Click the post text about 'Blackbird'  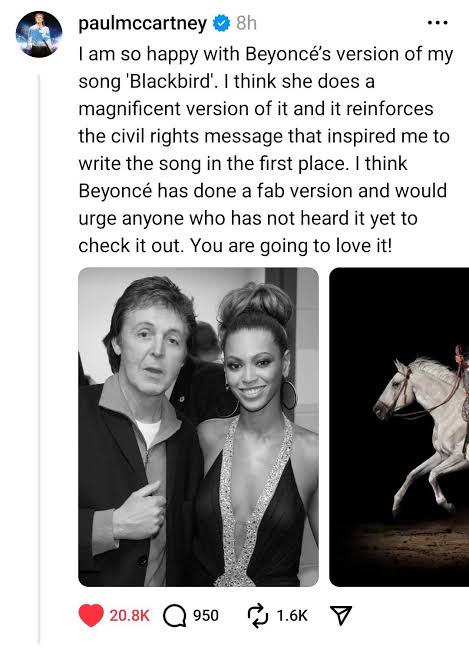click(265, 150)
